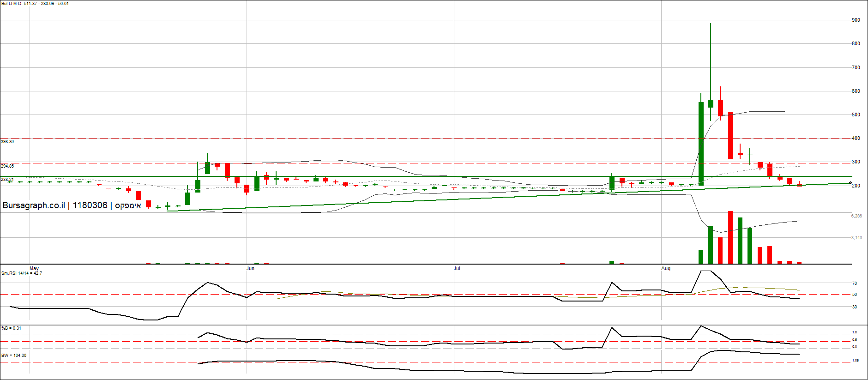This screenshot has width=868, height=380.
Task: Click the Bol U-M-D values label
Action: coord(35,4)
